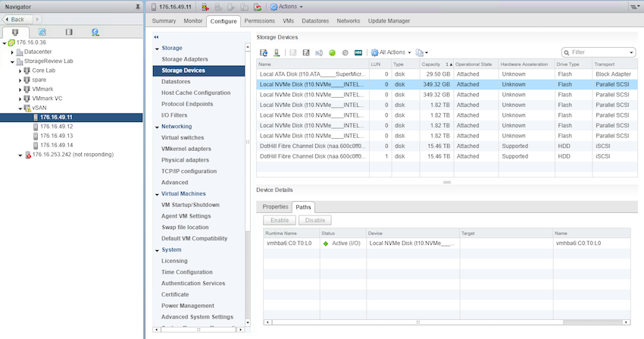The height and width of the screenshot is (339, 644).
Task: Open the VMs and Templates navigator view
Action: pyautogui.click(x=42, y=33)
